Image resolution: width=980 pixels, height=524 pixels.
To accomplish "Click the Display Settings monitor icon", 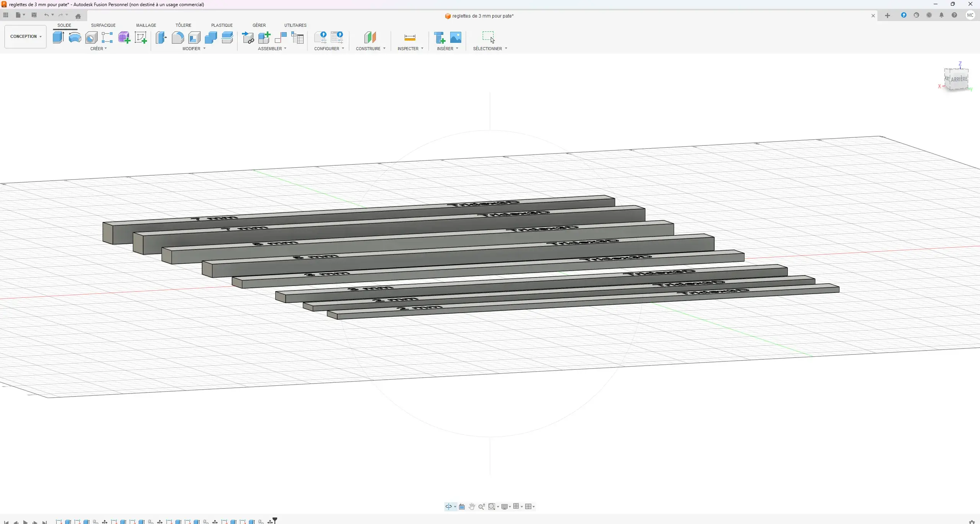I will [505, 506].
